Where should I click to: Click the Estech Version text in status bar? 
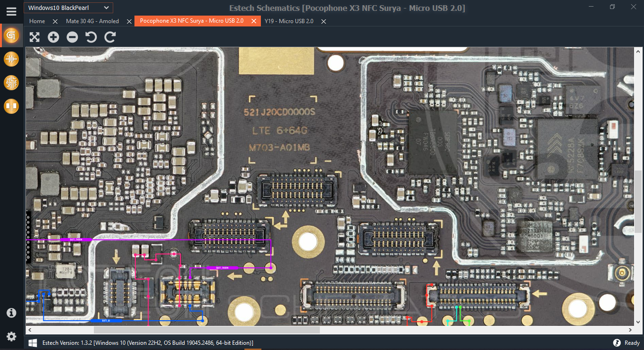tap(148, 342)
